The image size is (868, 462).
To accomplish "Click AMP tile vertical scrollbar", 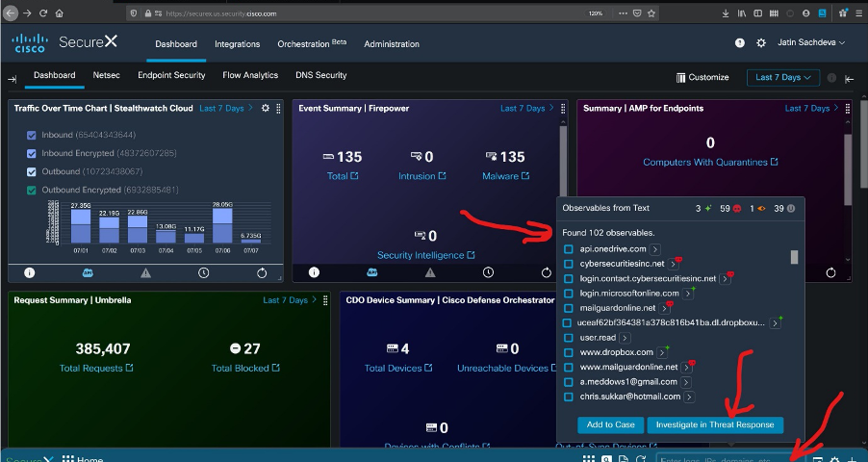I will coord(848,169).
